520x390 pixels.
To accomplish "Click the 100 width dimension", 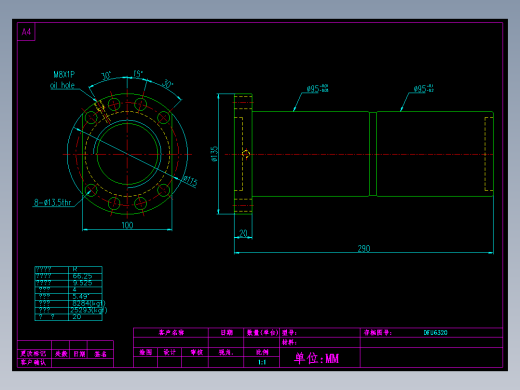I will [x=127, y=225].
